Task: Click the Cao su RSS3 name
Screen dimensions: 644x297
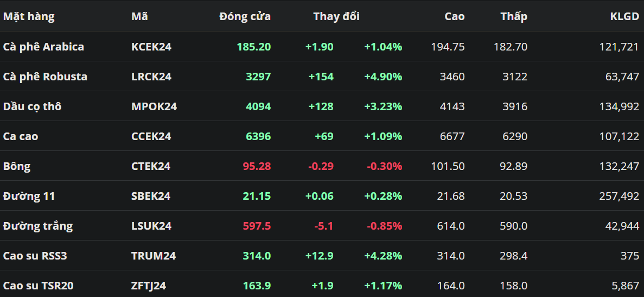Action: [x=35, y=256]
